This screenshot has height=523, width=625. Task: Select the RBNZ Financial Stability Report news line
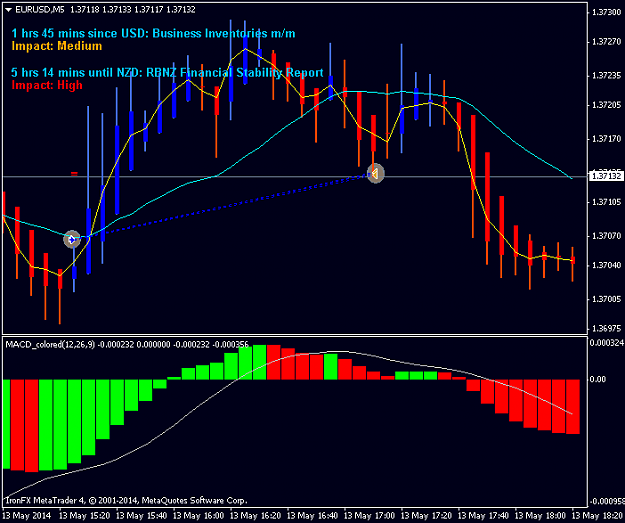[167, 73]
